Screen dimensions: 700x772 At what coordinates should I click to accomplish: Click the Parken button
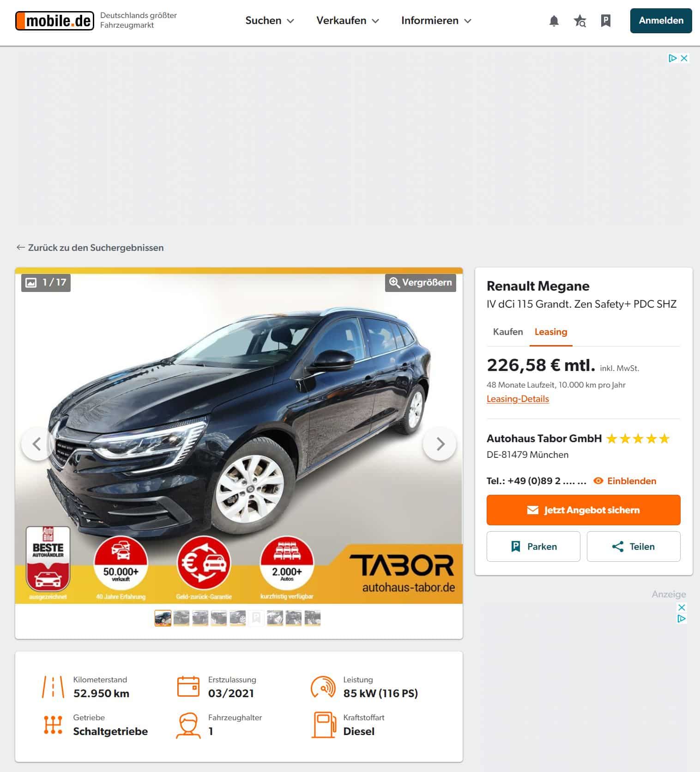coord(533,547)
